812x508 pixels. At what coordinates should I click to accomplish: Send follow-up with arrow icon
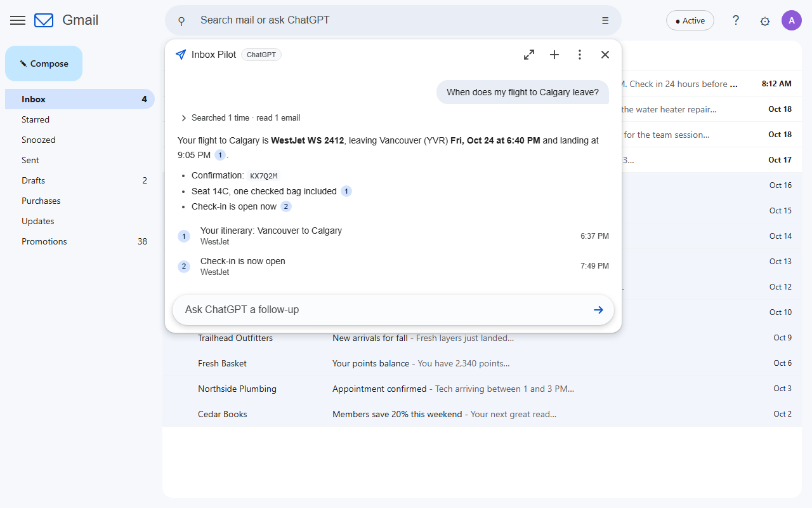(x=598, y=310)
